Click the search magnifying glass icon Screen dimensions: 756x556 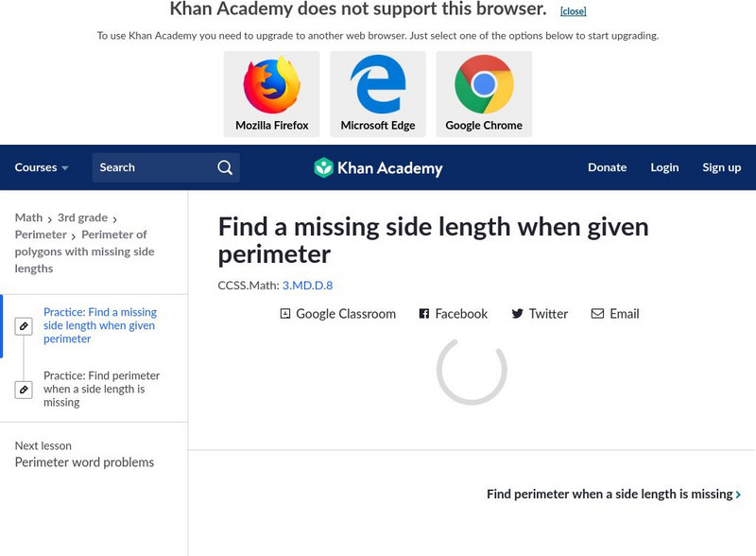(x=225, y=167)
